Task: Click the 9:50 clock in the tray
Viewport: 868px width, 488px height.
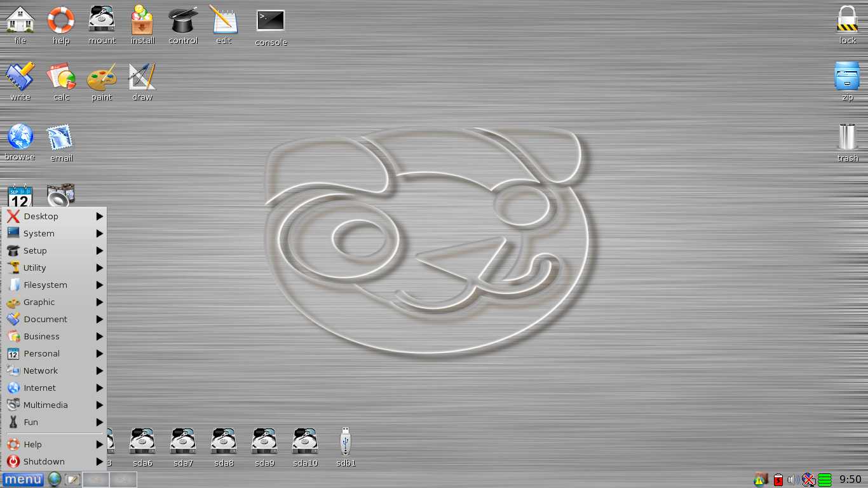Action: [x=850, y=480]
